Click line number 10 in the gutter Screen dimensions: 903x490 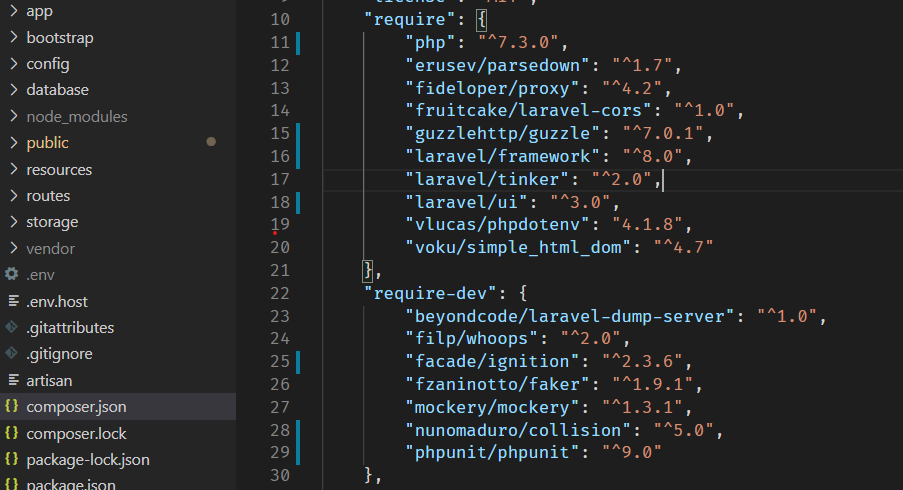pos(280,20)
